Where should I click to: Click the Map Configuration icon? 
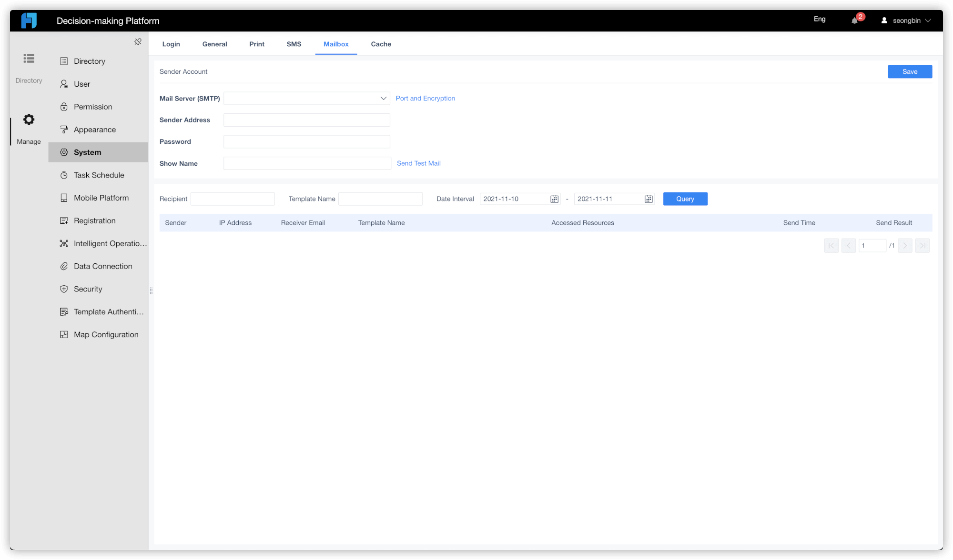(64, 335)
